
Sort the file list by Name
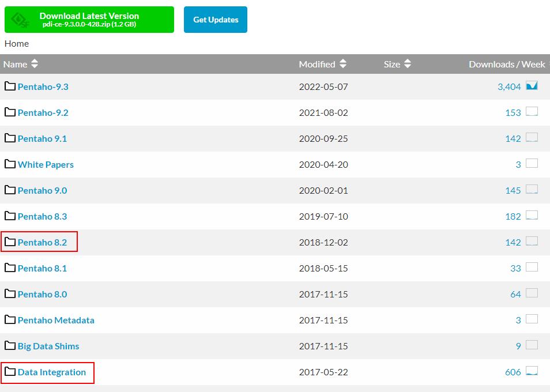tap(21, 64)
